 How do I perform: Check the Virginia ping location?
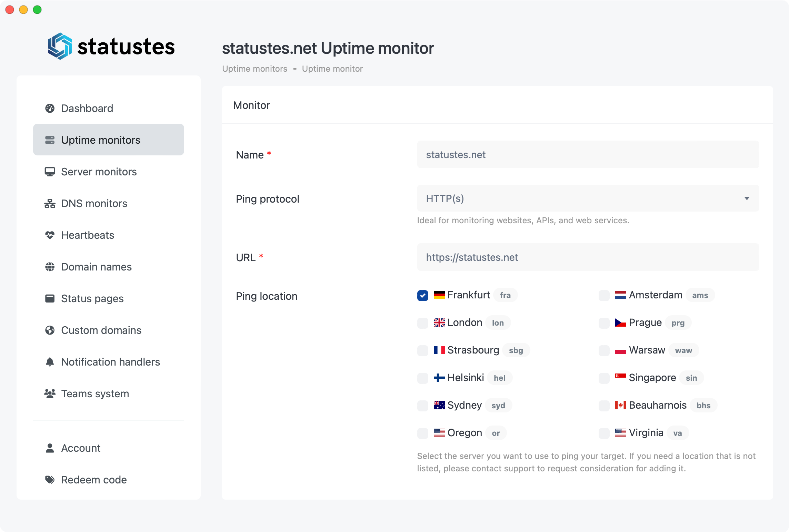(x=604, y=433)
